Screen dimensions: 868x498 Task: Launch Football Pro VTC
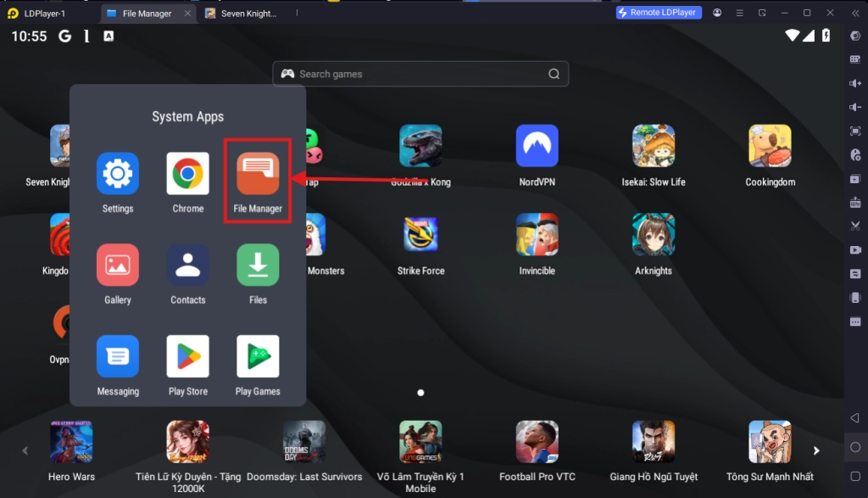coord(537,441)
